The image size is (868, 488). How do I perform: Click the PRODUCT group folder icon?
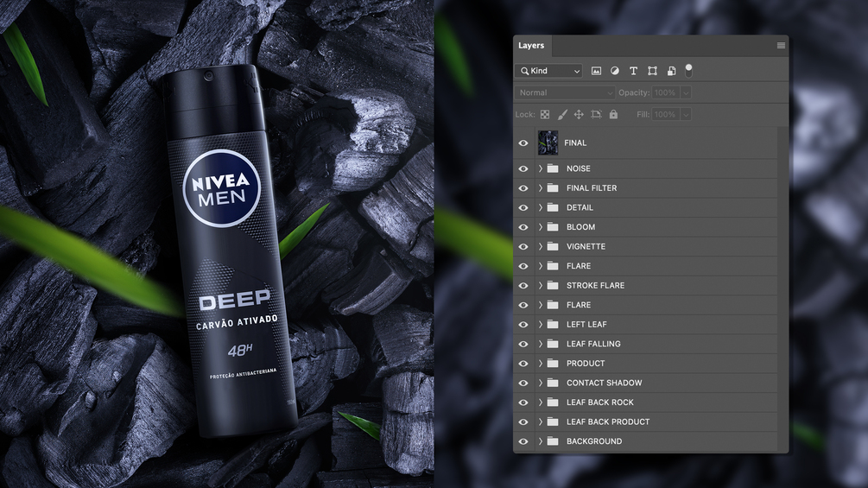[x=553, y=364]
